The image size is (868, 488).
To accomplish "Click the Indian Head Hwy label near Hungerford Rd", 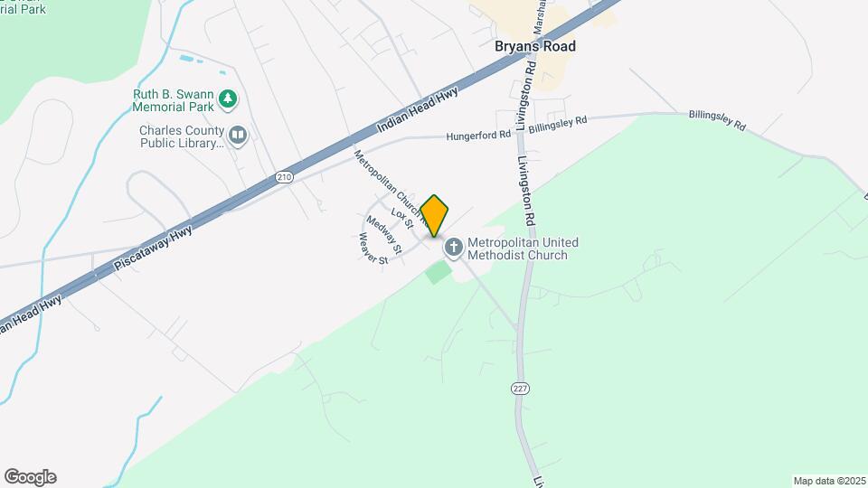I will (x=418, y=110).
